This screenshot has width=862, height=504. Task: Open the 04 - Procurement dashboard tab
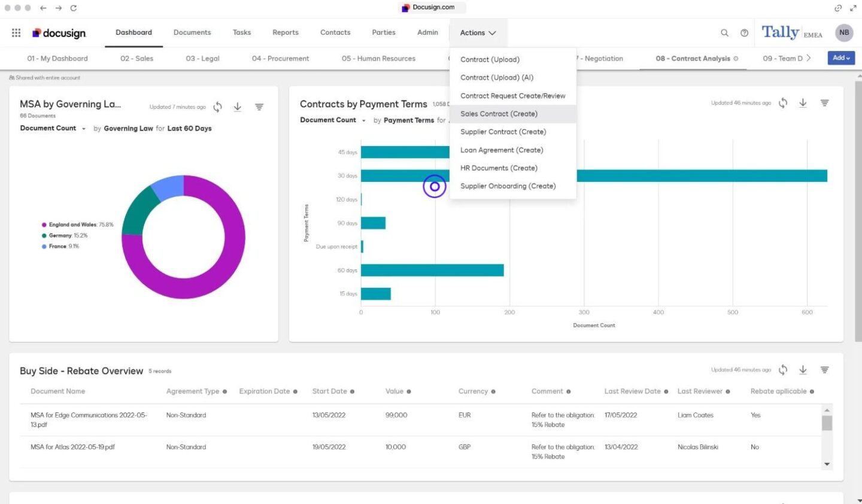tap(279, 58)
